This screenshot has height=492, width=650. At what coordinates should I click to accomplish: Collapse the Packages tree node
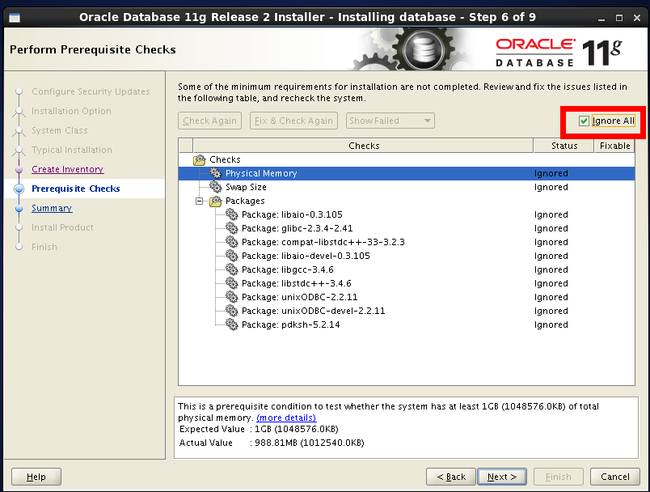pos(199,201)
